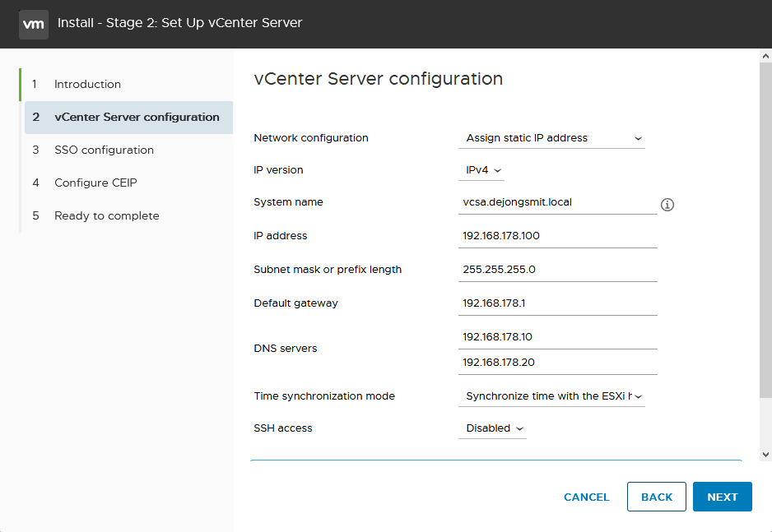
Task: Click the Default gateway label
Action: coord(295,303)
